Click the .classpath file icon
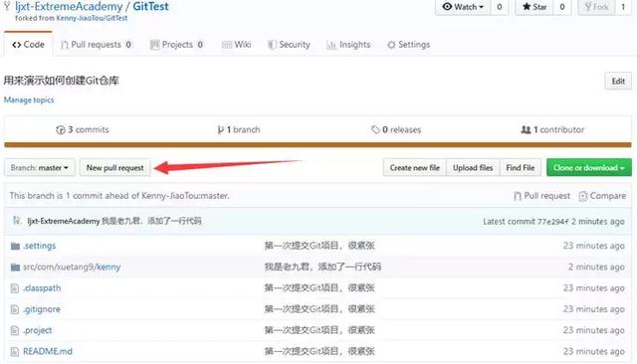Image resolution: width=637 pixels, height=364 pixels. [15, 288]
